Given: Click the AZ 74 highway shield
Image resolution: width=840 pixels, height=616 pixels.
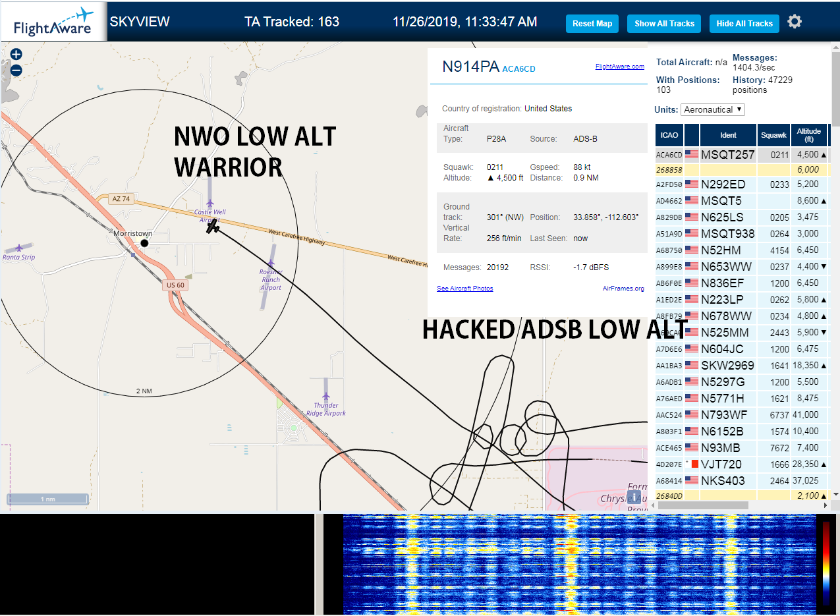Looking at the screenshot, I should click(x=121, y=199).
